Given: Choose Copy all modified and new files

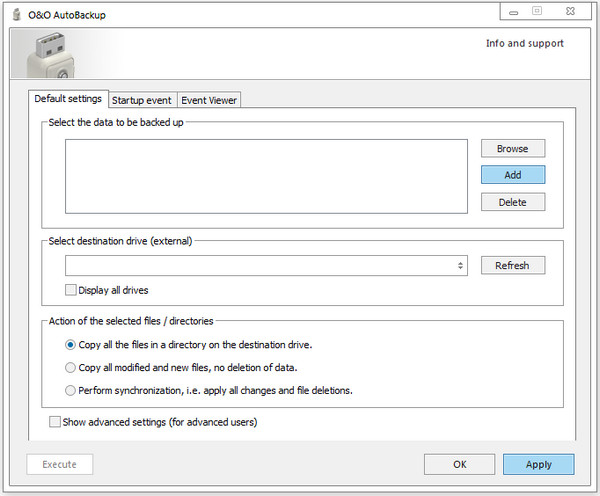Looking at the screenshot, I should (70, 367).
